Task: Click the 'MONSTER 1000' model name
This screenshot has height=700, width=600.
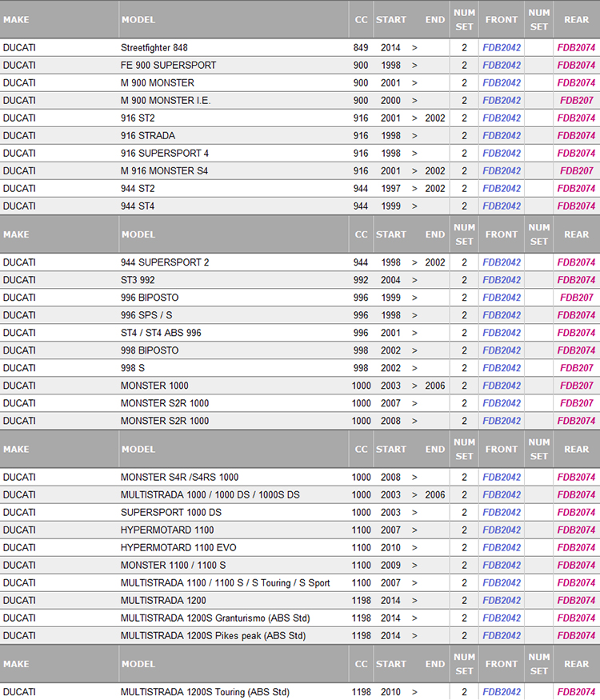Action: coord(154,386)
